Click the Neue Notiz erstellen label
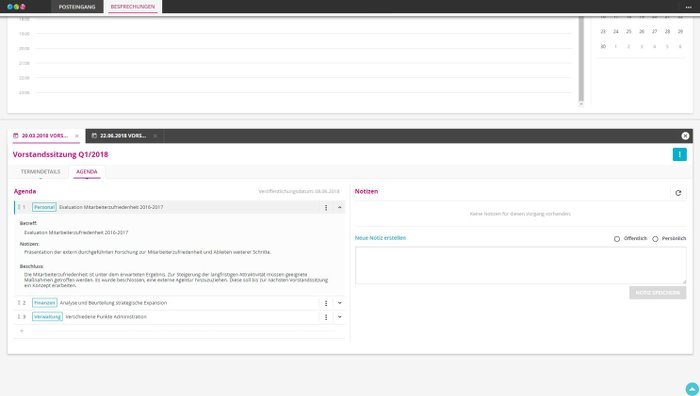 (380, 238)
